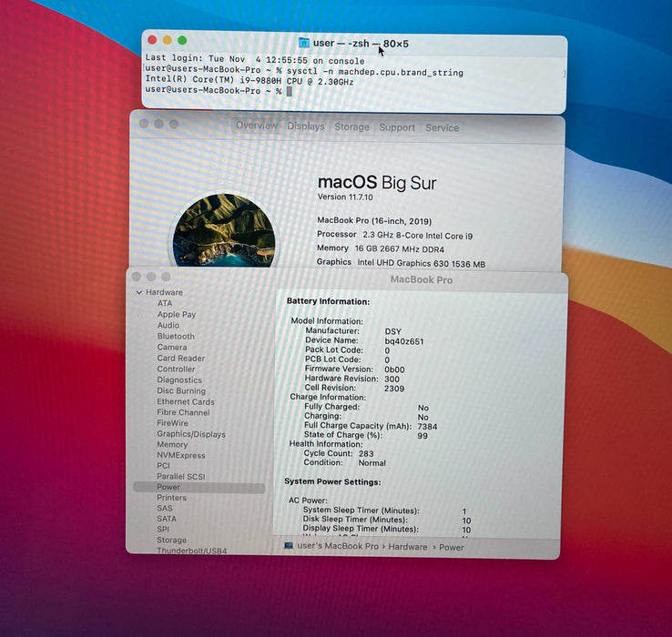This screenshot has width=672, height=637.
Task: Click the Terminal folder proxy icon in title
Action: point(304,43)
